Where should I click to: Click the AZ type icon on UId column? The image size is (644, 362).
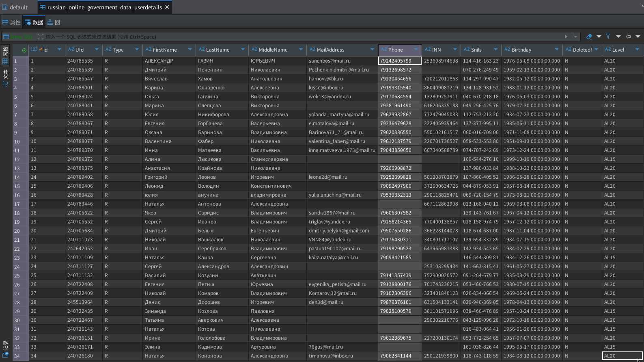[71, 50]
